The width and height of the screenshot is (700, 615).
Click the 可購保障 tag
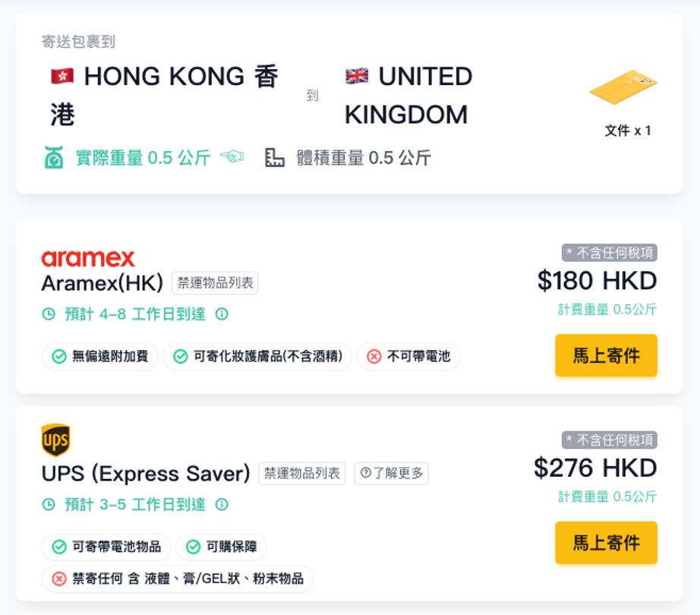[x=221, y=547]
